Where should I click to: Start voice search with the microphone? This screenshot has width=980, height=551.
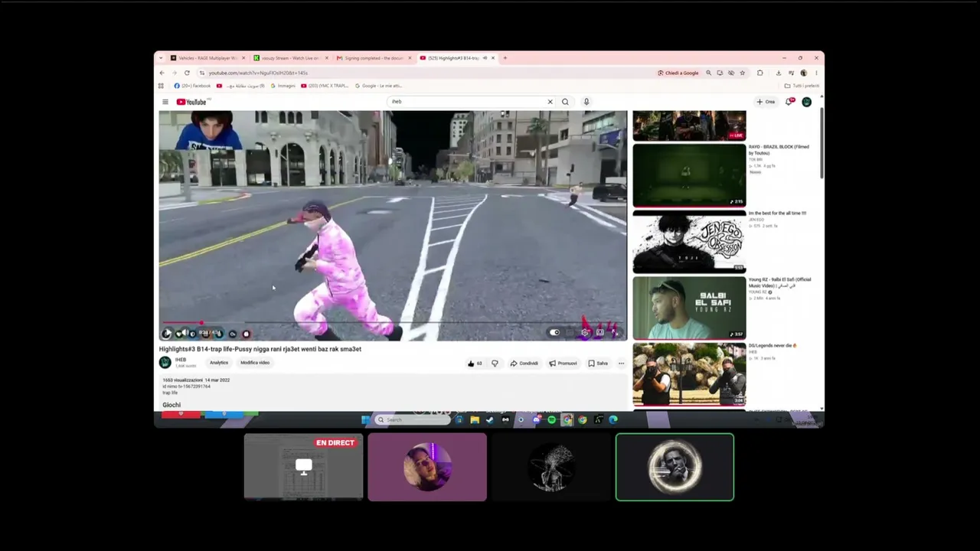(x=586, y=102)
